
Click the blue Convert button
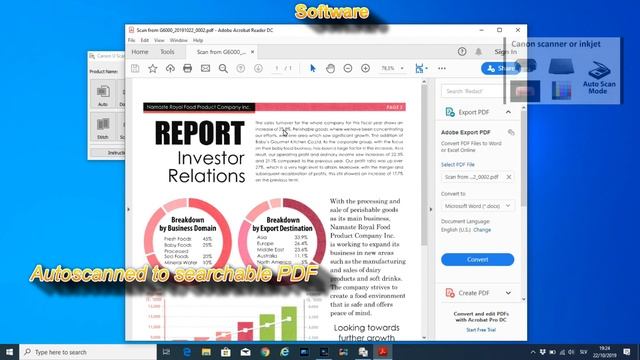point(477,260)
